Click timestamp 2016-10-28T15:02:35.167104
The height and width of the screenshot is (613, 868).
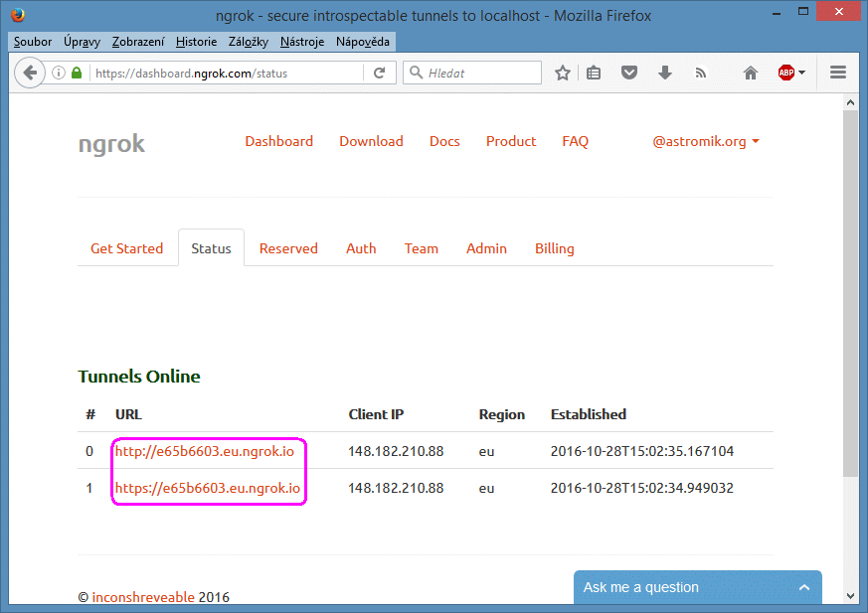tap(641, 451)
